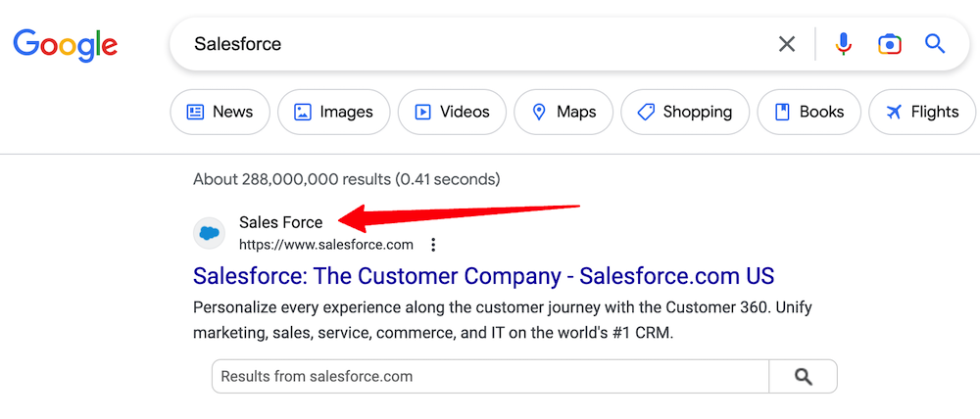Click the Salesforce cloud favicon

coord(209,233)
